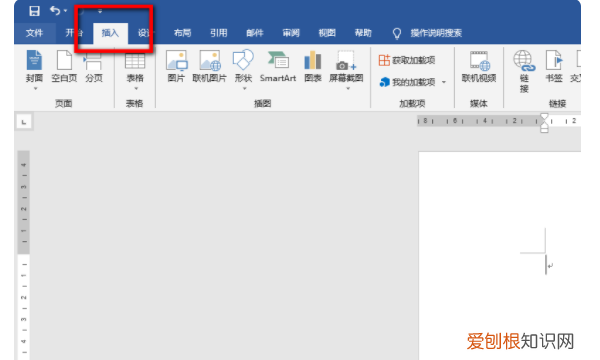
Task: Click the 形状 (Shapes) icon
Action: pyautogui.click(x=243, y=60)
